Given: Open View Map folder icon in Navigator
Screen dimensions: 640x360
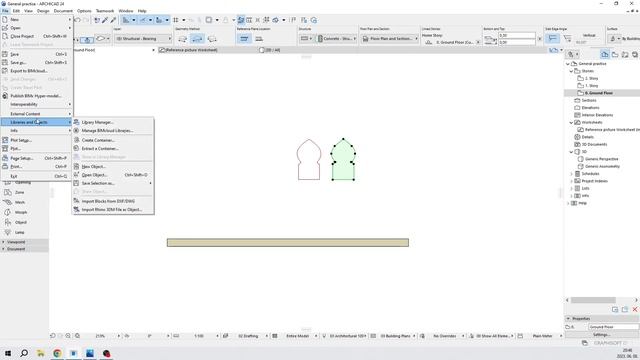Looking at the screenshot, I should tap(615, 54).
